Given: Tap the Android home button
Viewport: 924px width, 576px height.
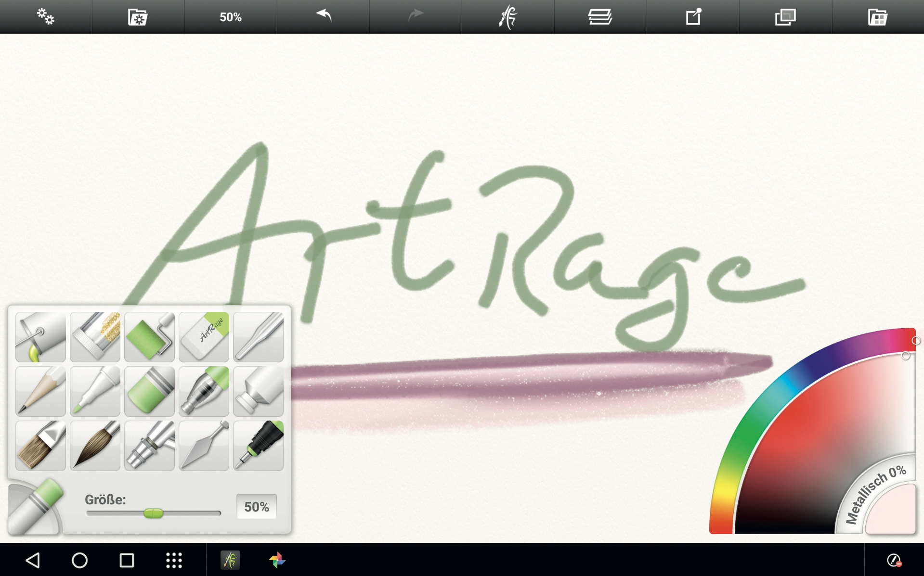Looking at the screenshot, I should (x=79, y=560).
